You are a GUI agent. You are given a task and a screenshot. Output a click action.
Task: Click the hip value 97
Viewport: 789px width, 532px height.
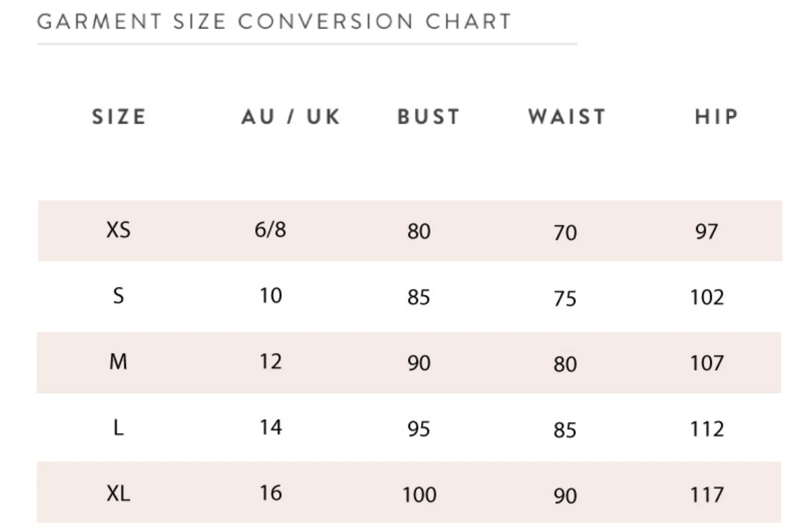tap(707, 231)
